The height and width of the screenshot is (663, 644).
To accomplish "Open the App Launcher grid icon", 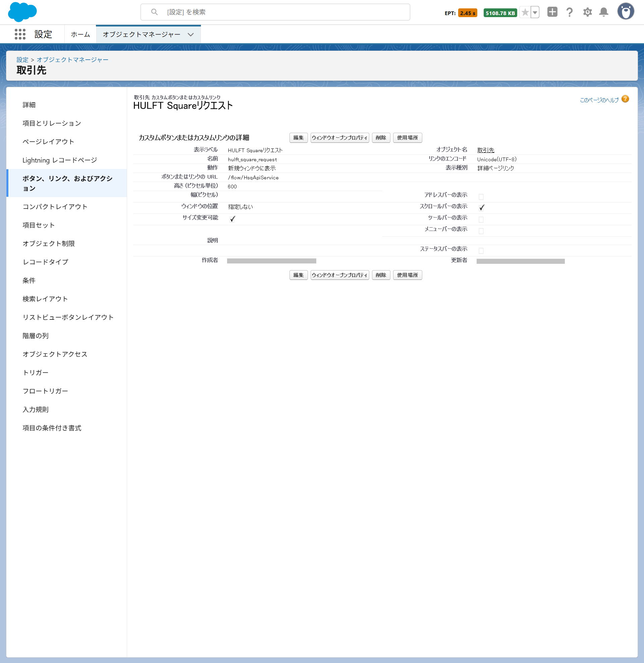I will (20, 34).
